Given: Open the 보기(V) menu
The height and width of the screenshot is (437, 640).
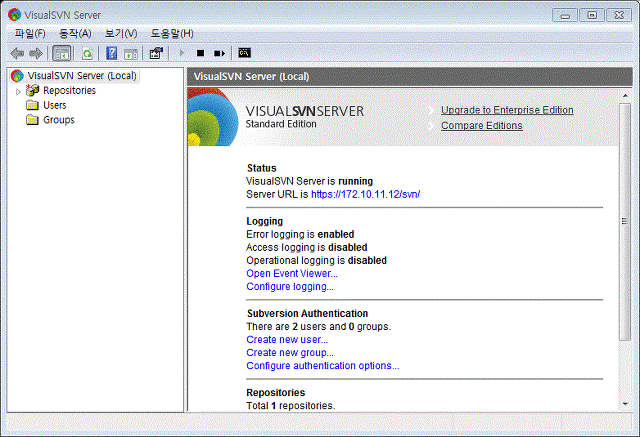Looking at the screenshot, I should tap(121, 33).
